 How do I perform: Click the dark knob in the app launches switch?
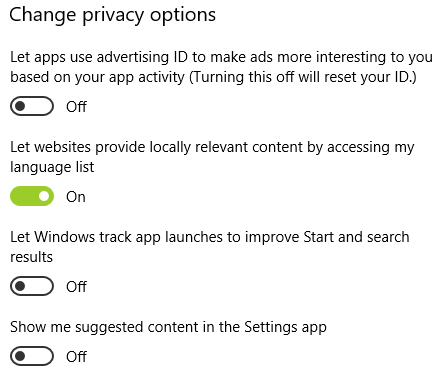(20, 286)
